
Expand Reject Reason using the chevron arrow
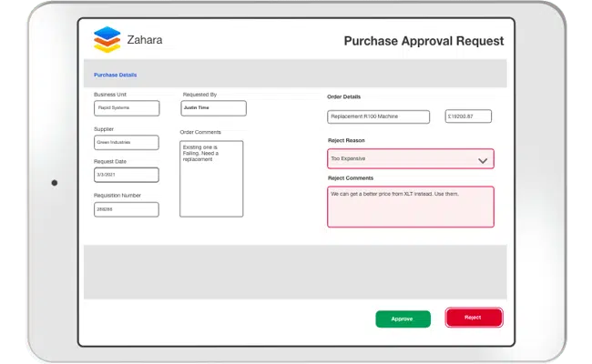(x=483, y=160)
